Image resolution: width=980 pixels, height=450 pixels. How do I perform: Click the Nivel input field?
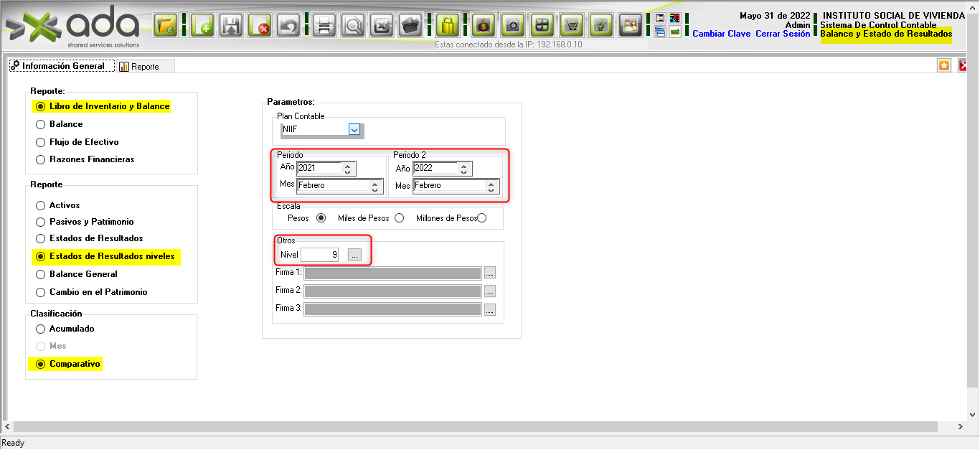click(320, 255)
